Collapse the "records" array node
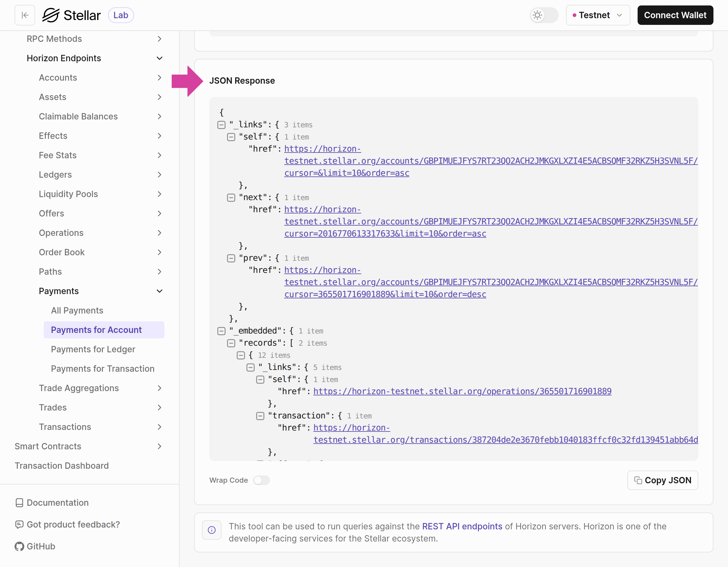 point(231,343)
